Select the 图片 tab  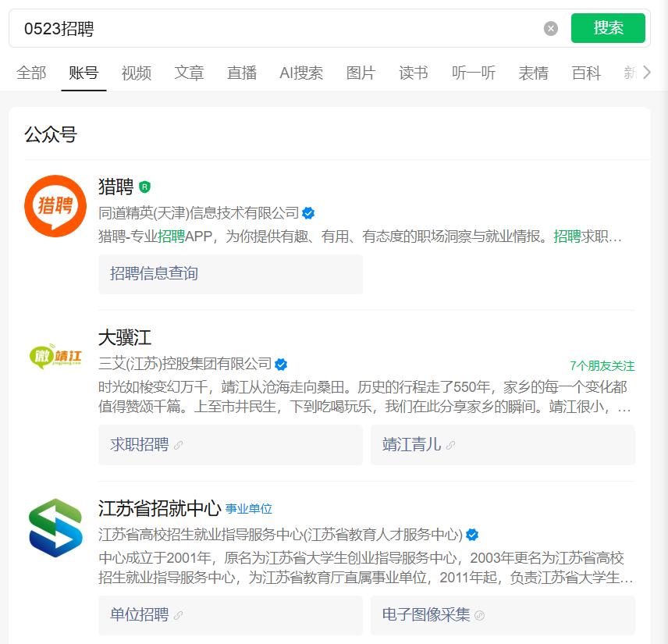(x=361, y=73)
